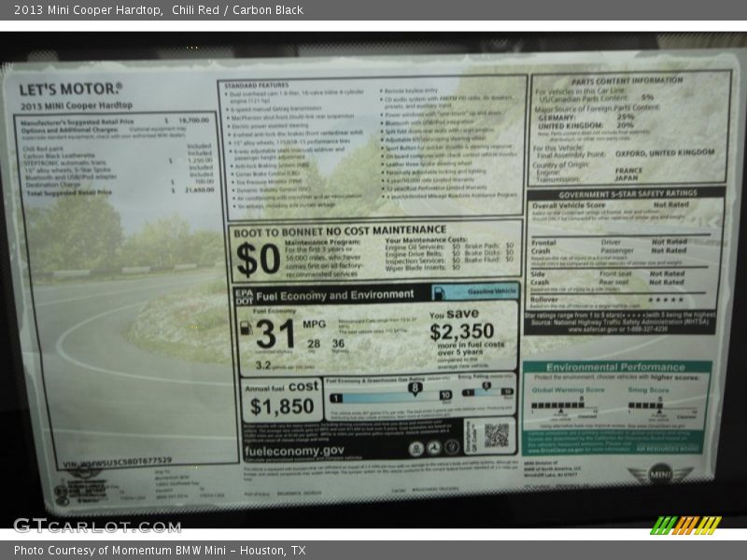Click the 'Fuel Economy and Environment' header

pyautogui.click(x=335, y=295)
